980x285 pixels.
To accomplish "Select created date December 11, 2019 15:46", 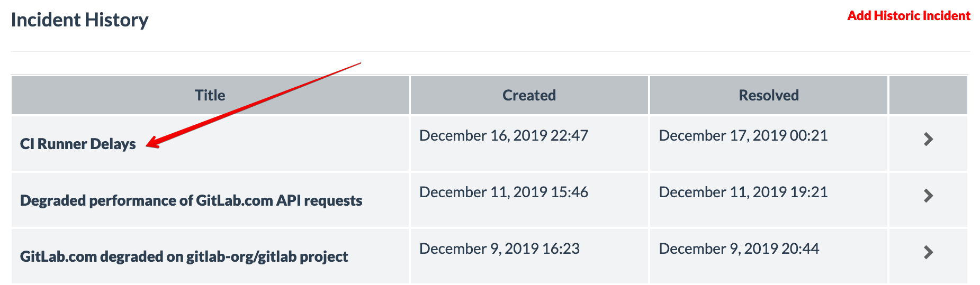I will pos(504,192).
